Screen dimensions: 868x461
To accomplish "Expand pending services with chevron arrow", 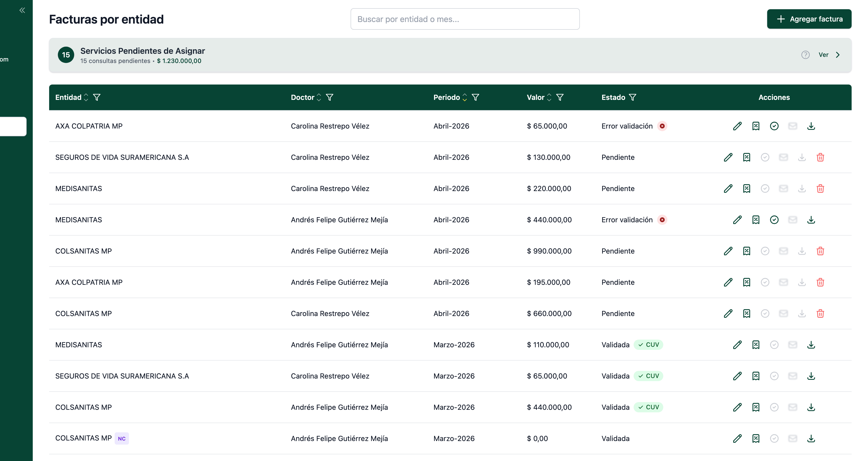I will [838, 55].
